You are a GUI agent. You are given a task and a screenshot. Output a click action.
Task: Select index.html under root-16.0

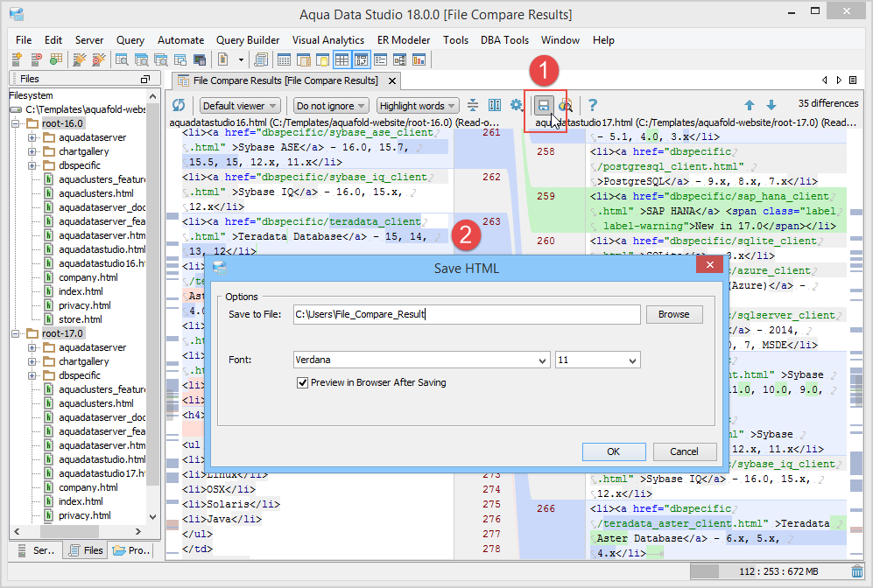pos(80,291)
